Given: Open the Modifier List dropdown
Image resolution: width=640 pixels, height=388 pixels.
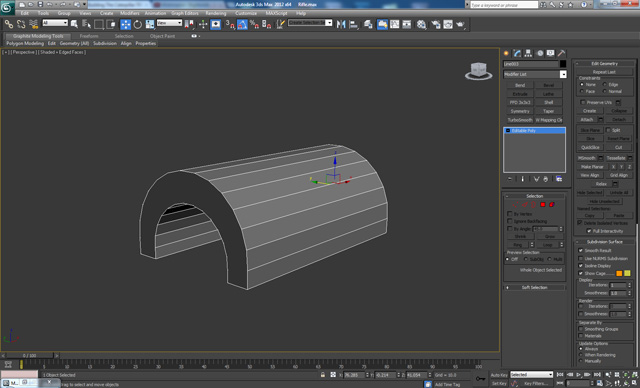Looking at the screenshot, I should (x=563, y=74).
